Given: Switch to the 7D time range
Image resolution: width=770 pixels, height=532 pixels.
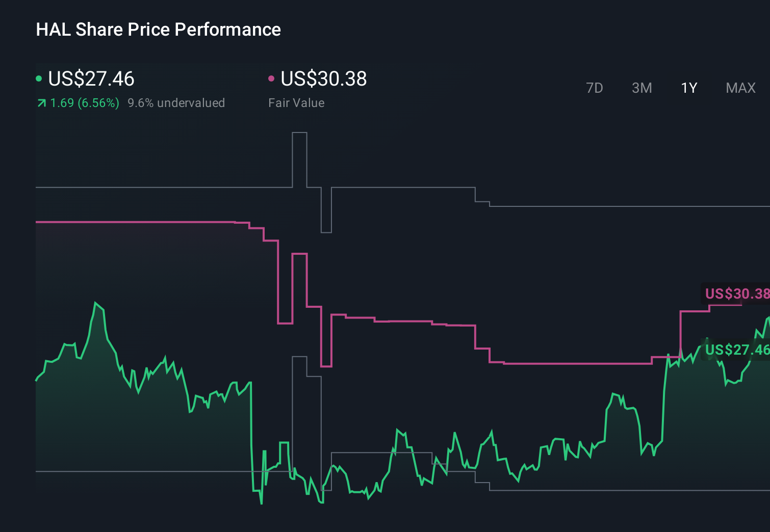Looking at the screenshot, I should click(595, 88).
